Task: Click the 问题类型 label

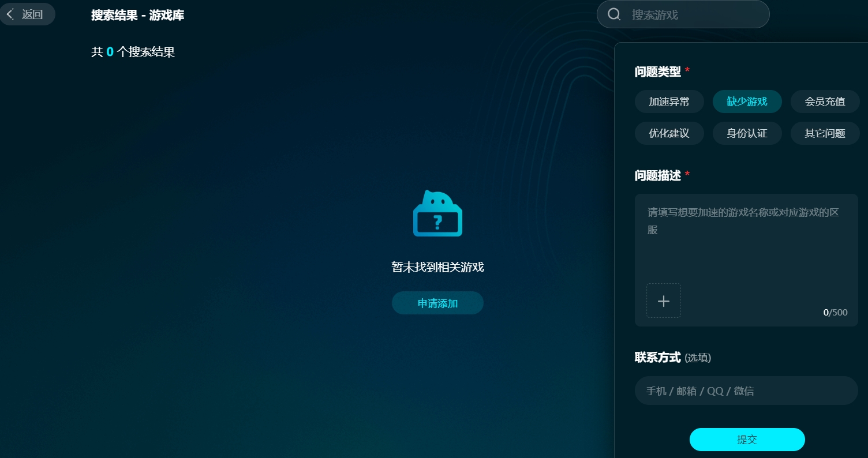Action: tap(658, 72)
